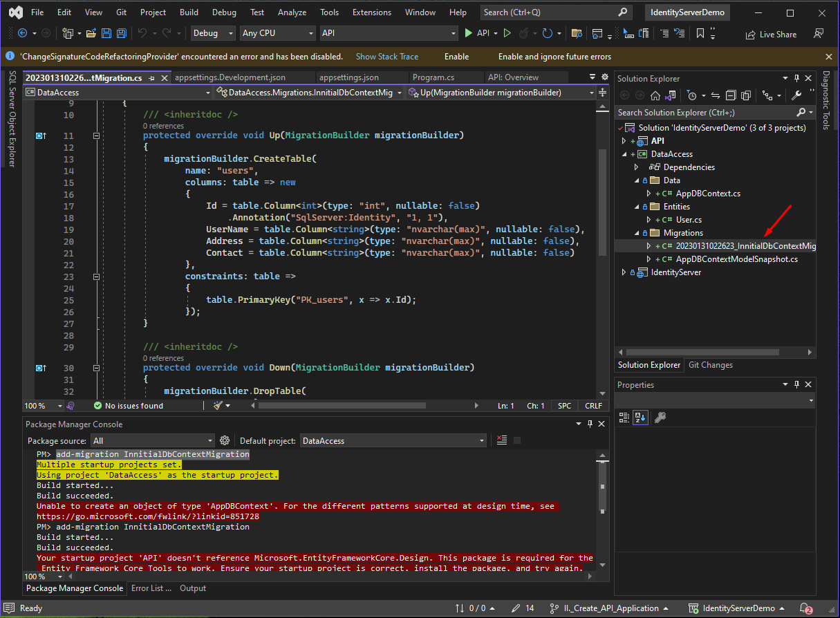Screen dimensions: 840x618
Task: Click Sync with Active Document arrows icon
Action: (x=716, y=95)
